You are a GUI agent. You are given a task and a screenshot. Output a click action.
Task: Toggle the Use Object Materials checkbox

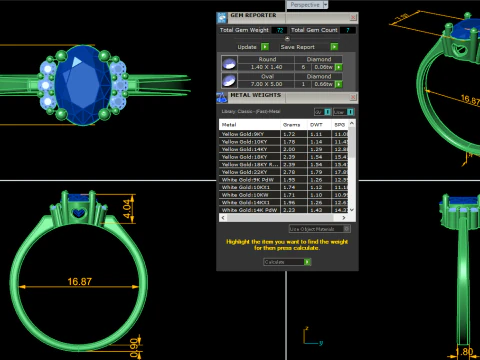tap(346, 229)
